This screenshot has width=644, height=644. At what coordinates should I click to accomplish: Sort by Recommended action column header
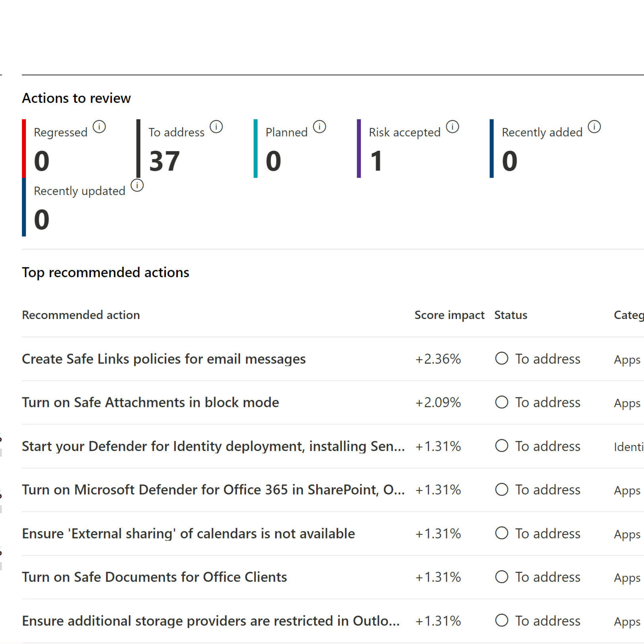81,315
